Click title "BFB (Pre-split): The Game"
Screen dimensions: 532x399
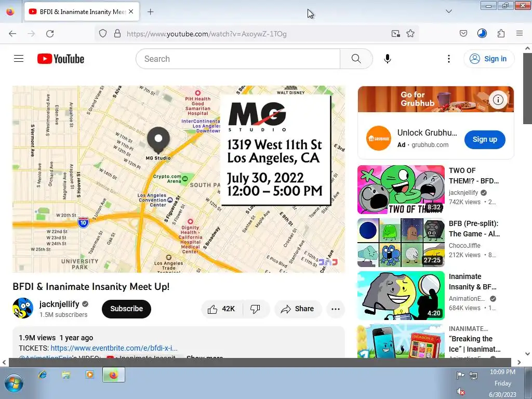(x=474, y=229)
